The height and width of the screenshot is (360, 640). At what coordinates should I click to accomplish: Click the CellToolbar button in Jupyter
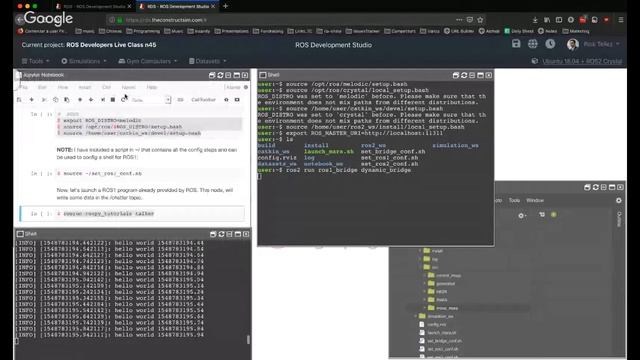point(203,100)
